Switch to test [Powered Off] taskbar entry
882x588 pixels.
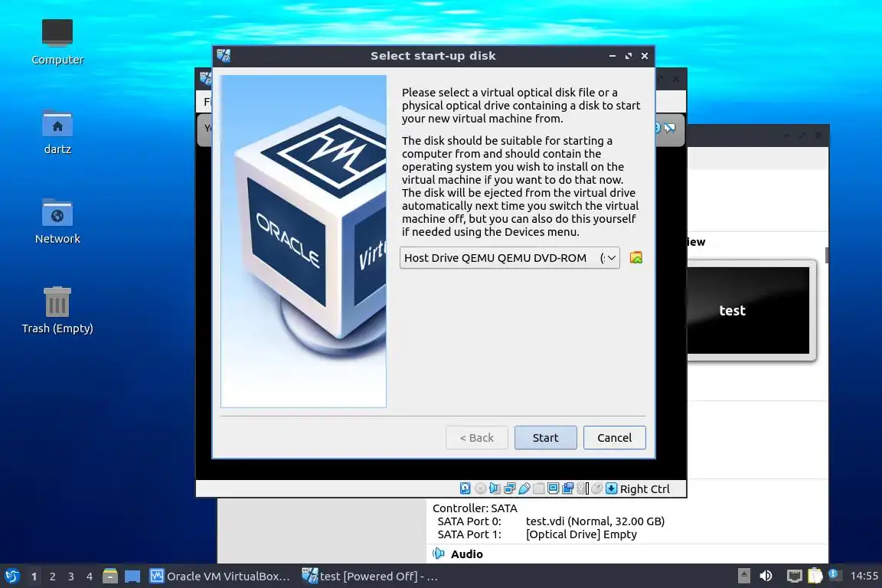point(370,577)
